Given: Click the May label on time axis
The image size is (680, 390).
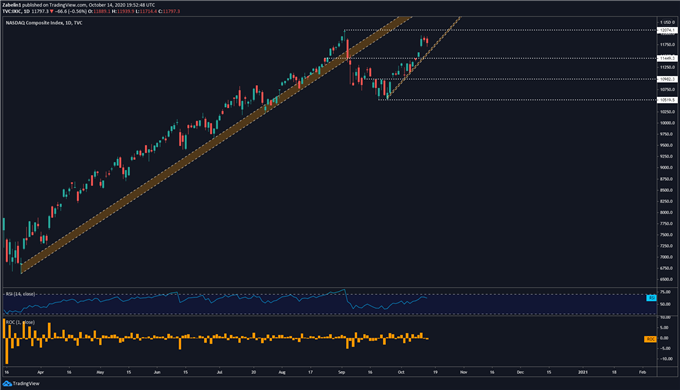Looking at the screenshot, I should click(x=100, y=372).
